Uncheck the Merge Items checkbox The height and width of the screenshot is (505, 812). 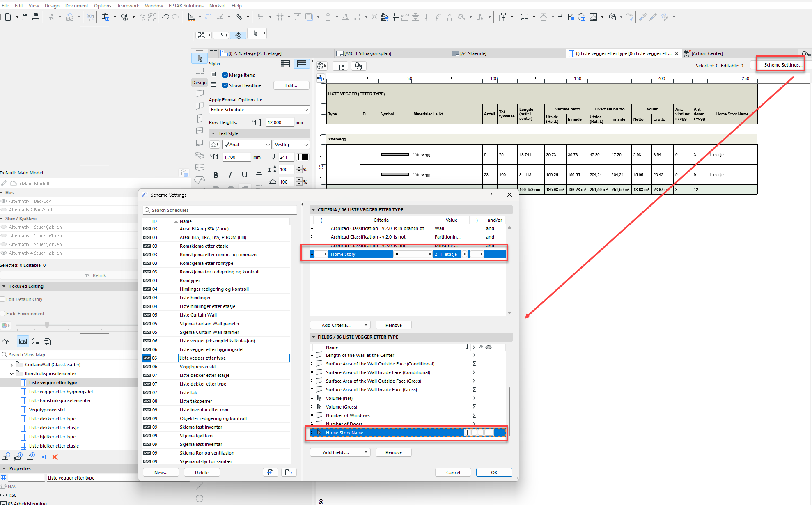(x=225, y=75)
